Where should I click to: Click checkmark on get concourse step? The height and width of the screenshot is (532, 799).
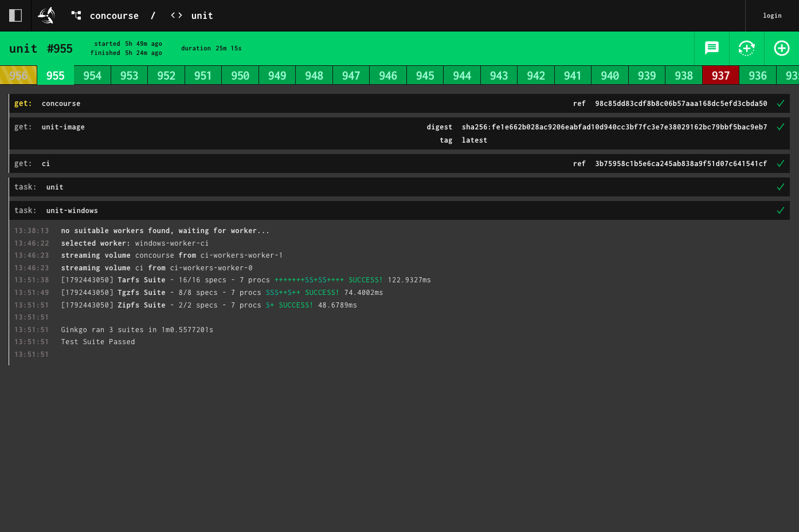[x=780, y=104]
